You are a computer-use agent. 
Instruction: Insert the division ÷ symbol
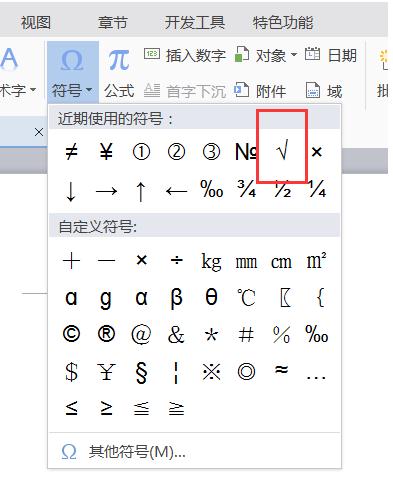click(176, 260)
